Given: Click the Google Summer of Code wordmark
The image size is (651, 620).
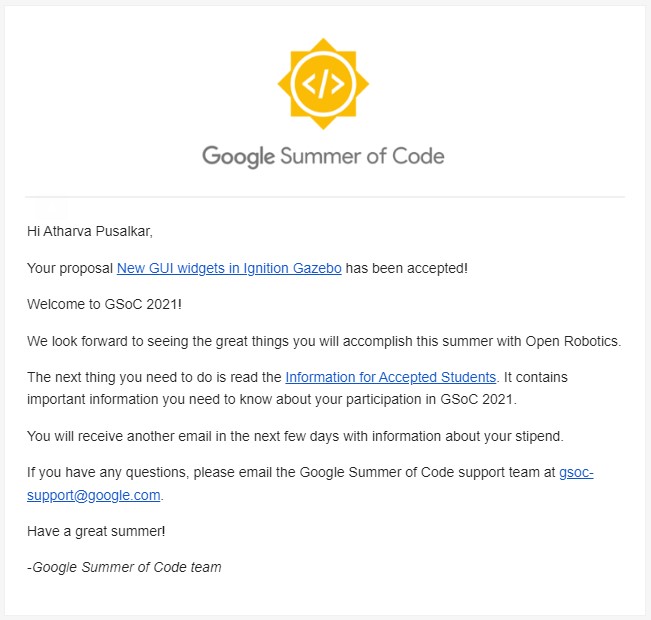Looking at the screenshot, I should [x=323, y=156].
